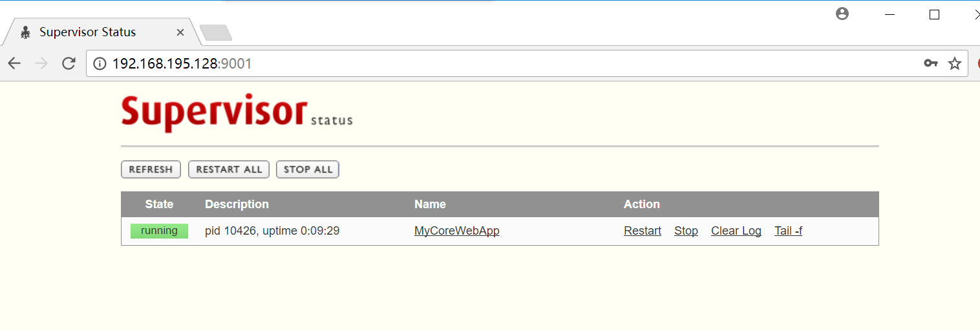This screenshot has height=331, width=980.
Task: Open the Chrome profile account icon
Action: (x=842, y=14)
